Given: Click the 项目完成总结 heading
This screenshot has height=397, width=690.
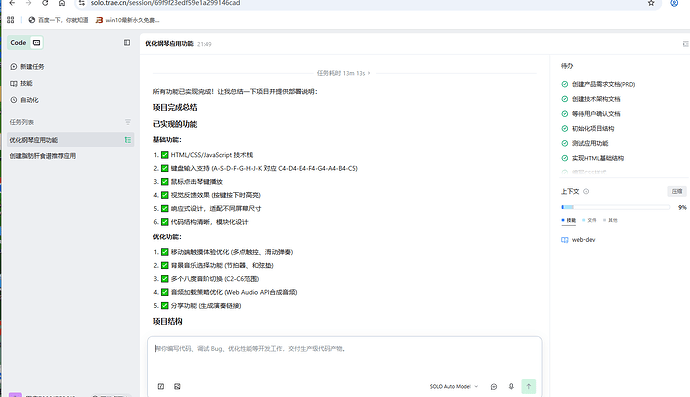Looking at the screenshot, I should [x=175, y=107].
